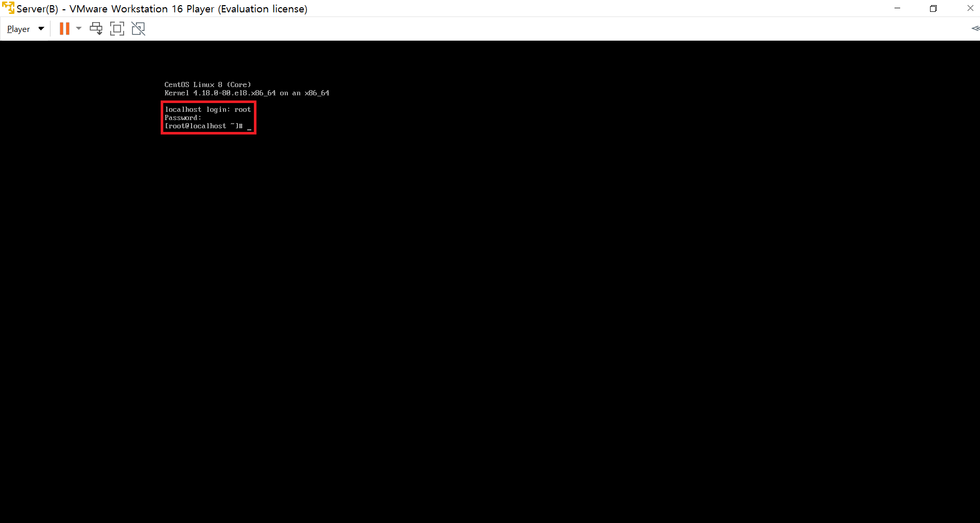Click the VMware logo in the title bar

pos(8,8)
